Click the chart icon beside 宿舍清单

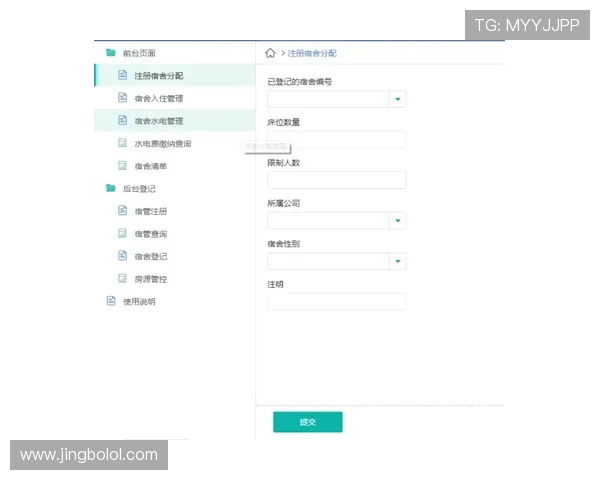[122, 165]
